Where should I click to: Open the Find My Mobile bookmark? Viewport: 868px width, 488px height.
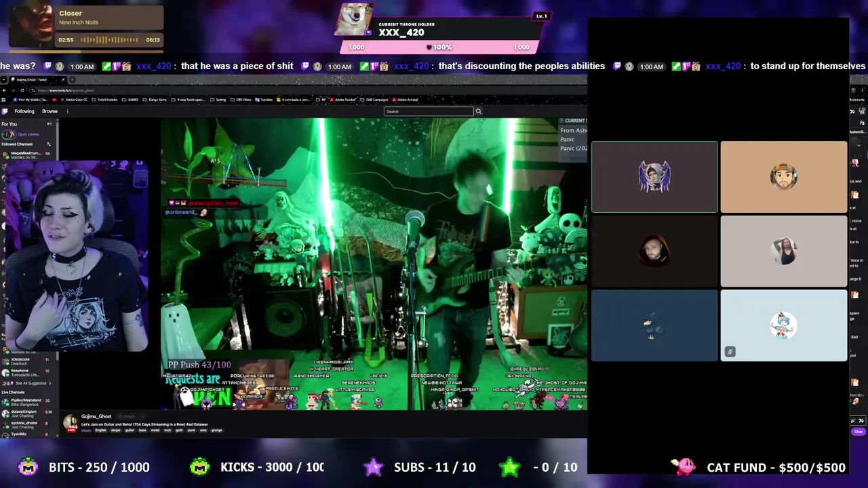tap(30, 100)
